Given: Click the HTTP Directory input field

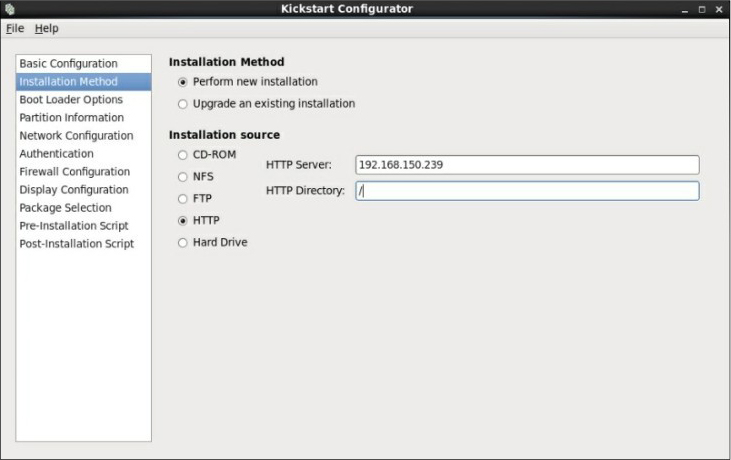Looking at the screenshot, I should point(527,191).
